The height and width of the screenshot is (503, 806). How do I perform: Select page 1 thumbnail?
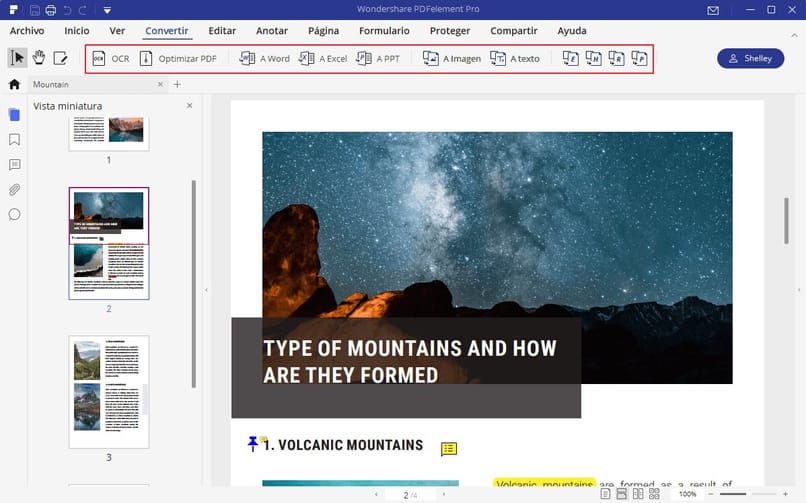click(109, 133)
